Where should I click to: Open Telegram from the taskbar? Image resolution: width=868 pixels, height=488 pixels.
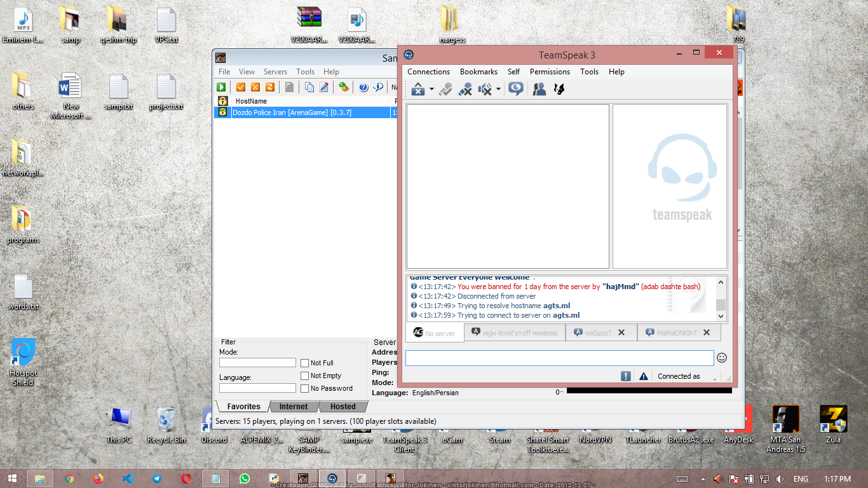[157, 478]
